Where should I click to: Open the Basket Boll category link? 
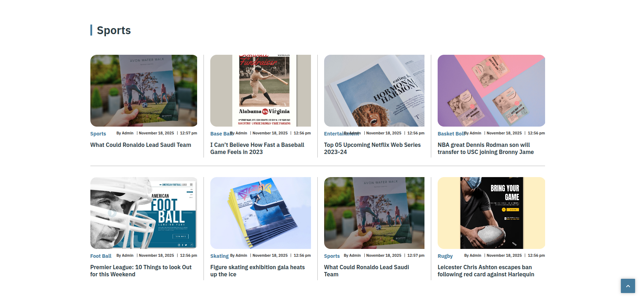[449, 134]
